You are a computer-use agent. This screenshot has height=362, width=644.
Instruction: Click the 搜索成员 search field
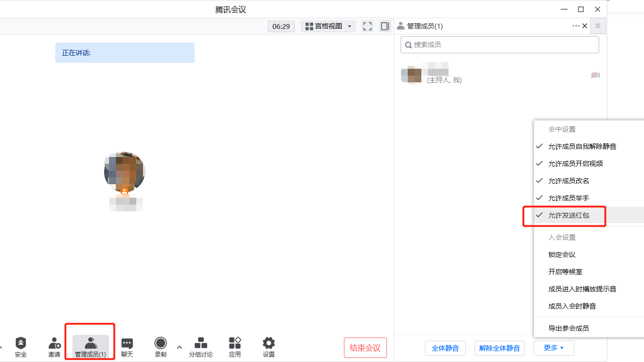pos(500,45)
